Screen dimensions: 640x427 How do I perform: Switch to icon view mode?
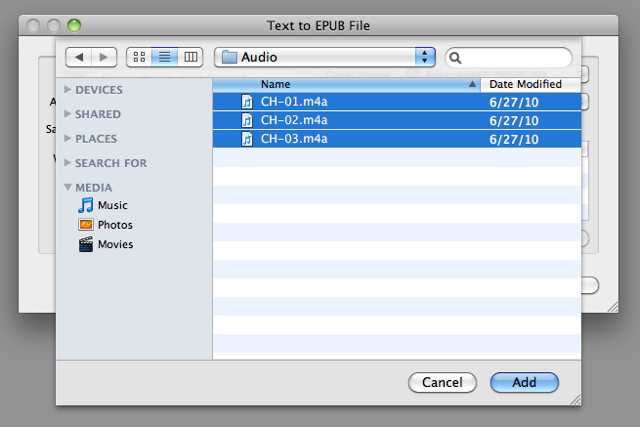tap(139, 58)
